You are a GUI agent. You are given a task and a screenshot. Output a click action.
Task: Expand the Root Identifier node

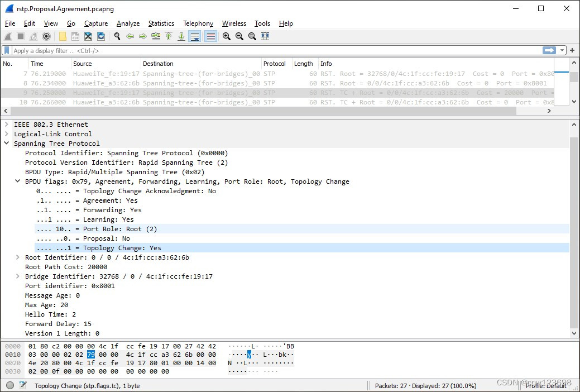pyautogui.click(x=17, y=257)
